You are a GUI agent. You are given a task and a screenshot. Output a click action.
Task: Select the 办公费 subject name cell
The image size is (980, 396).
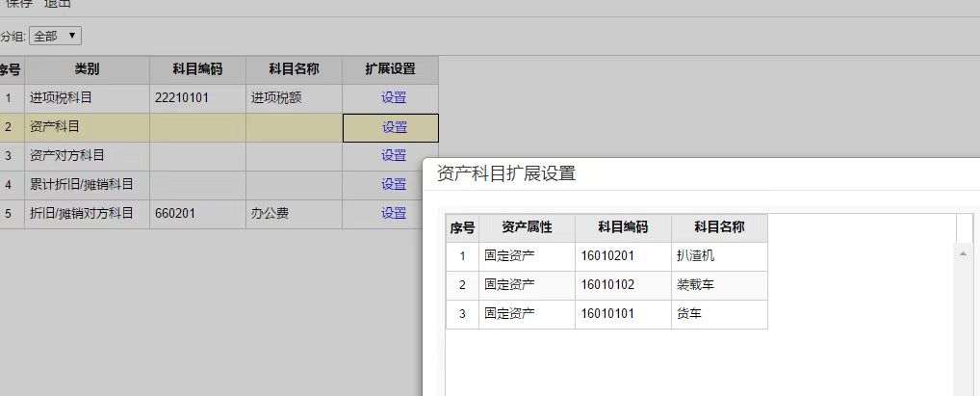click(x=294, y=214)
